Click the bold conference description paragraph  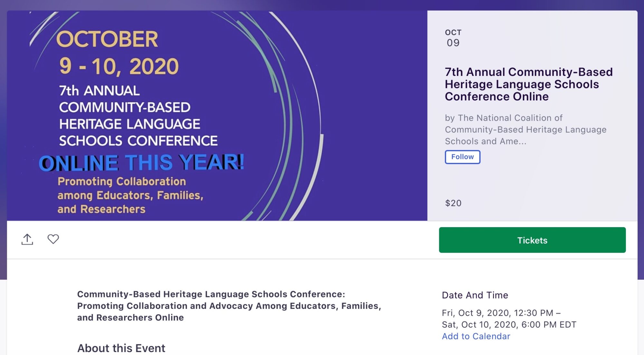(x=229, y=306)
